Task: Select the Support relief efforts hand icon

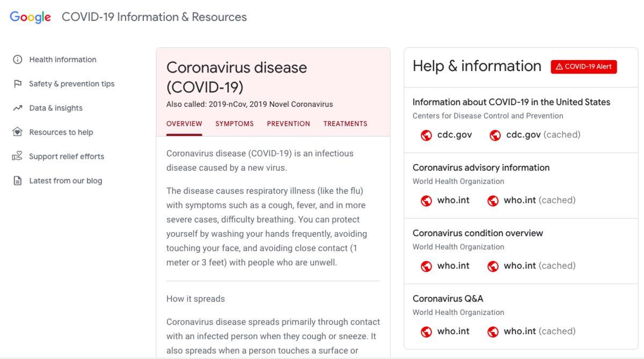Action: click(x=18, y=156)
